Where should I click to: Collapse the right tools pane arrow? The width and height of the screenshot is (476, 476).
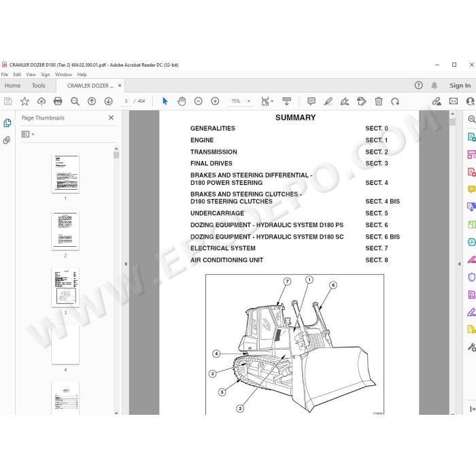pyautogui.click(x=459, y=264)
